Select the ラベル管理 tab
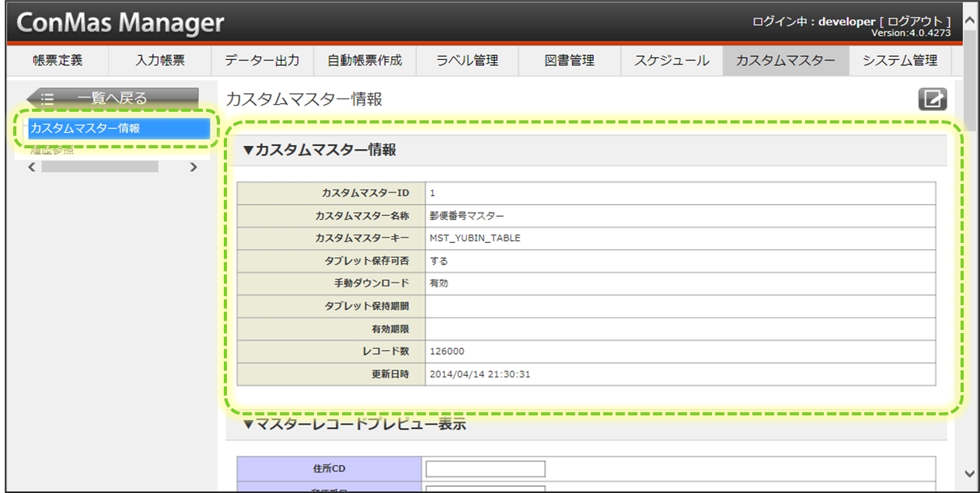The height and width of the screenshot is (493, 980). (467, 61)
